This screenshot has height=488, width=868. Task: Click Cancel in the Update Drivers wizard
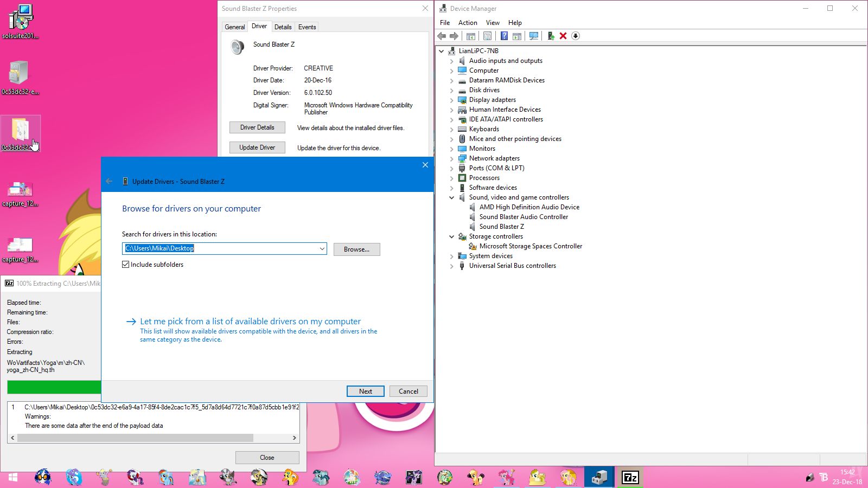click(409, 391)
